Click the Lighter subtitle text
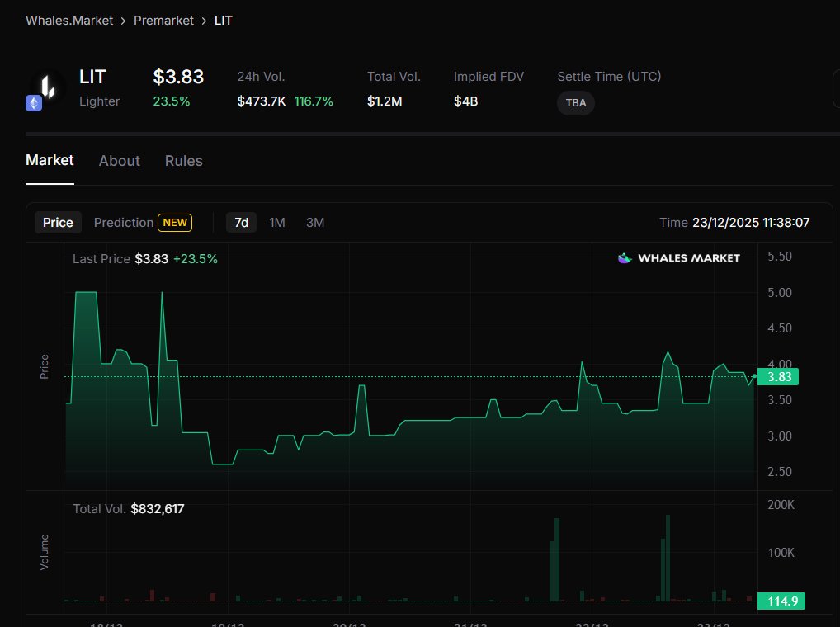The height and width of the screenshot is (627, 840). coord(100,101)
